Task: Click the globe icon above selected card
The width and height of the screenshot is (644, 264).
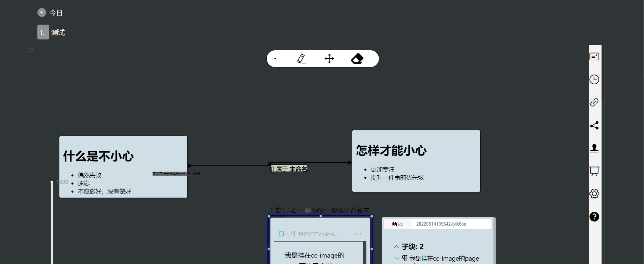Action: click(x=308, y=210)
